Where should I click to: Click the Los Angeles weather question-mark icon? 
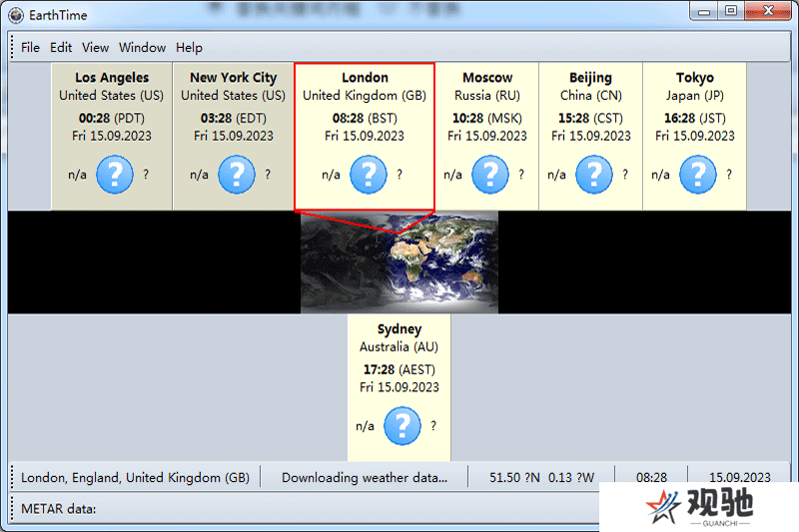click(115, 175)
